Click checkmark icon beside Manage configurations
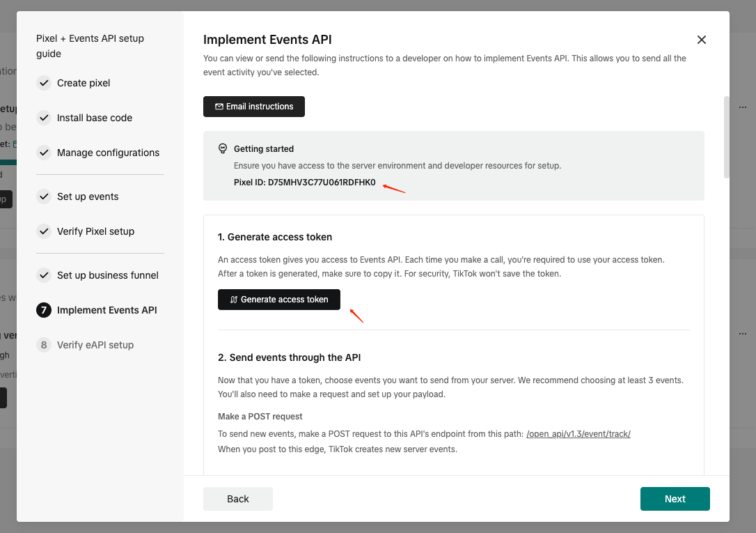 pyautogui.click(x=44, y=153)
